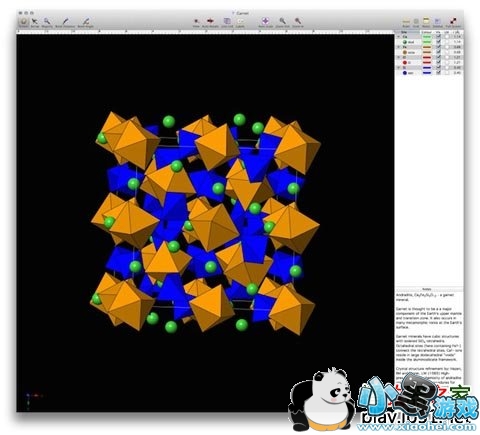The height and width of the screenshot is (435, 480).
Task: Untick visibility checkbox for red O site row
Action: pos(438,62)
